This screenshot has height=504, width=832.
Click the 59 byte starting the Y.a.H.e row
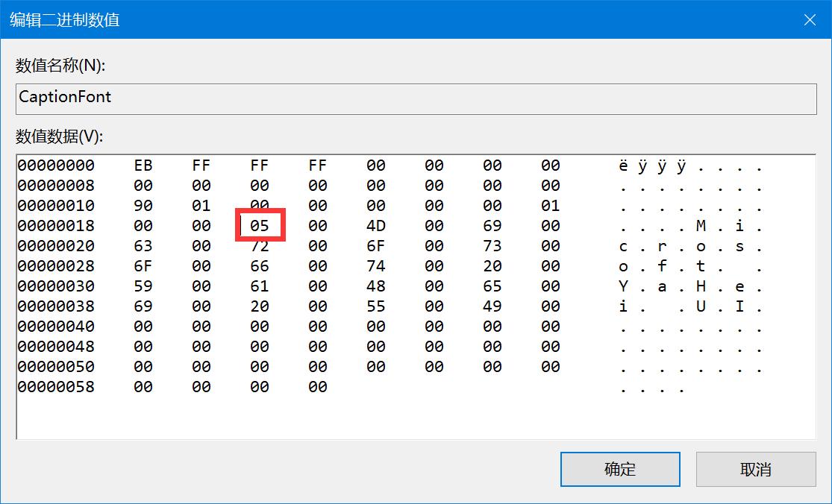(x=142, y=286)
